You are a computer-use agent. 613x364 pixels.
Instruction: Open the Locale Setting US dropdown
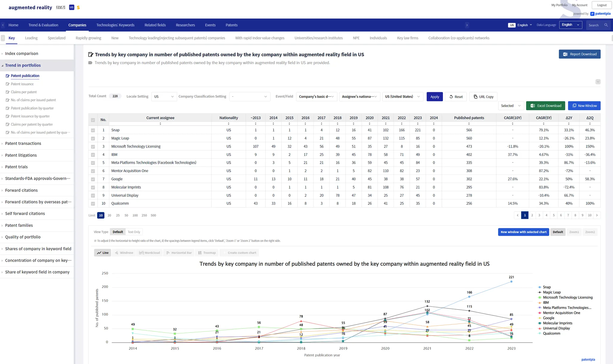coord(164,97)
